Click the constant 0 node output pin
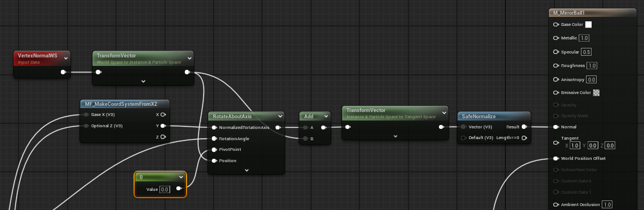Screen dimensions: 644x210 (179, 189)
